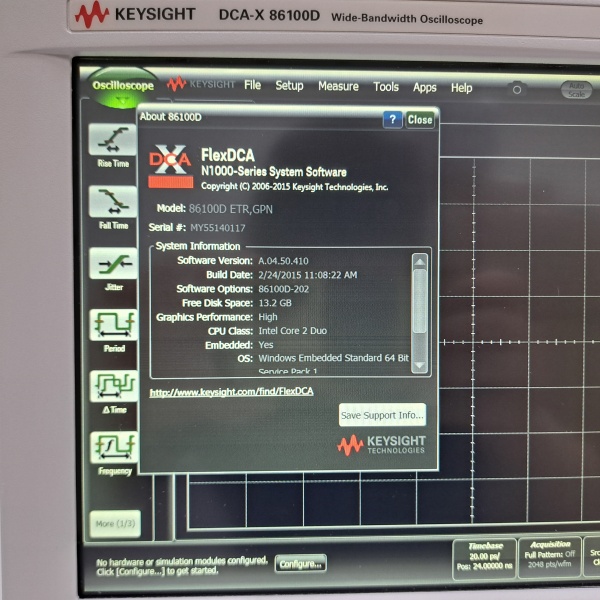Open the Oscilloscope mode dropdown
Image resolution: width=600 pixels, height=600 pixels.
pos(123,88)
